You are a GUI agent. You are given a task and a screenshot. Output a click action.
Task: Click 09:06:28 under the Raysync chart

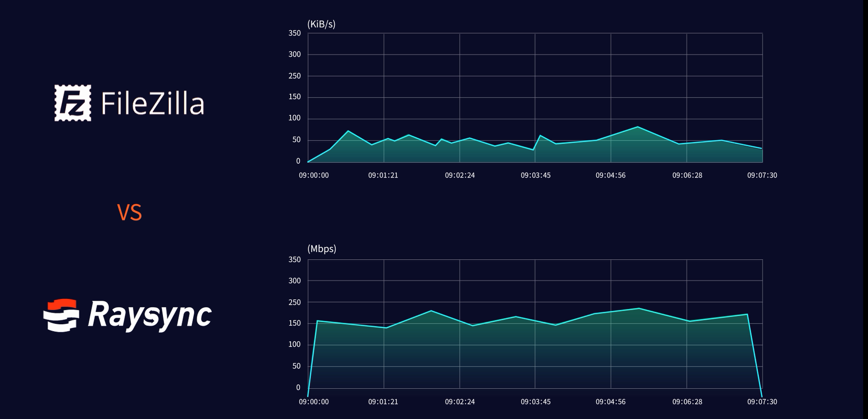coord(687,402)
